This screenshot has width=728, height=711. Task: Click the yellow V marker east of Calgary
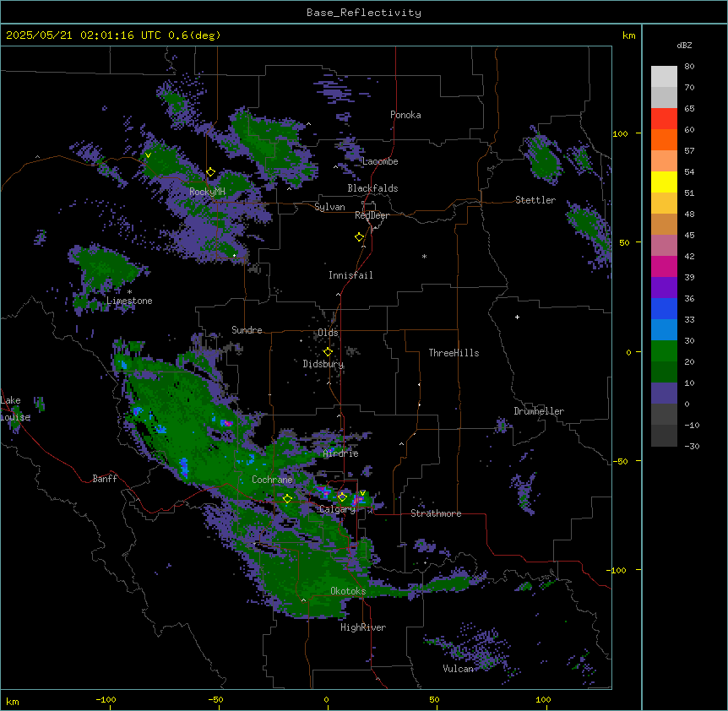(362, 493)
